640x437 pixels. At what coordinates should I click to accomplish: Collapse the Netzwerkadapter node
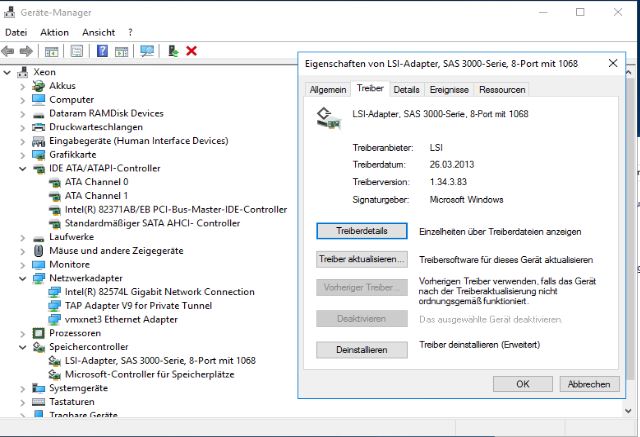[x=23, y=278]
